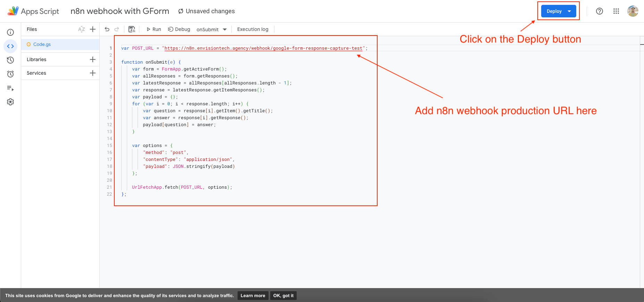Click the Files panel header
This screenshot has height=302, width=644.
pos(32,29)
